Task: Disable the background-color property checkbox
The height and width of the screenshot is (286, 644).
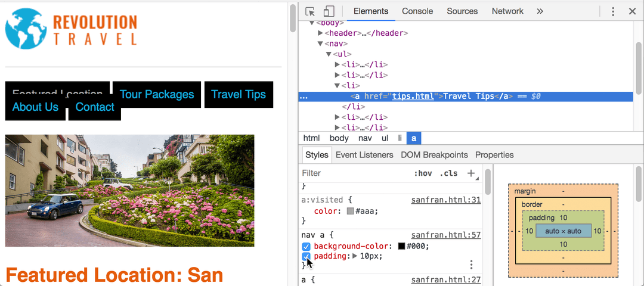Action: pyautogui.click(x=306, y=247)
